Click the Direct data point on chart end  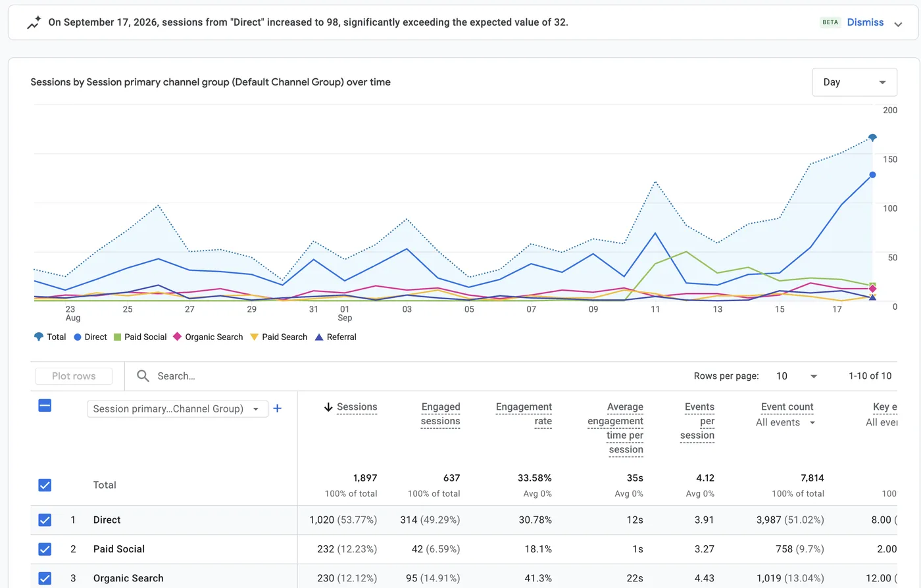tap(872, 175)
